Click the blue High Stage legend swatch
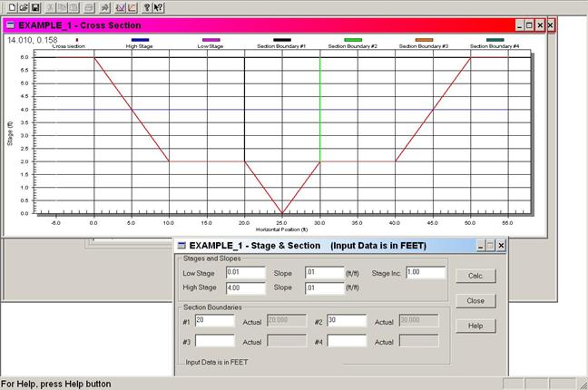 (140, 40)
